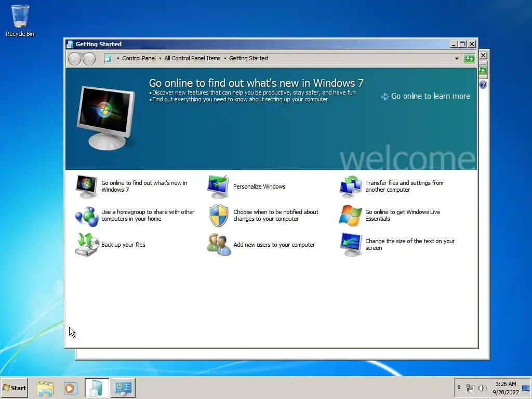532x399 pixels.
Task: Click the address bar location icon
Action: tap(108, 58)
